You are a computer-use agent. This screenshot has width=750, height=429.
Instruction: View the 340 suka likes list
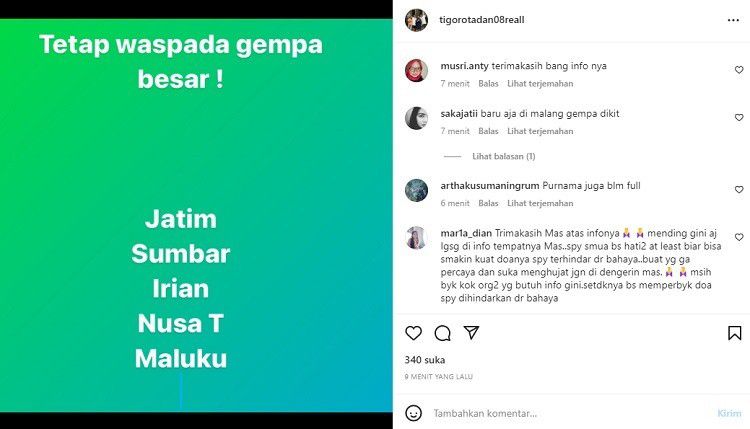click(425, 360)
